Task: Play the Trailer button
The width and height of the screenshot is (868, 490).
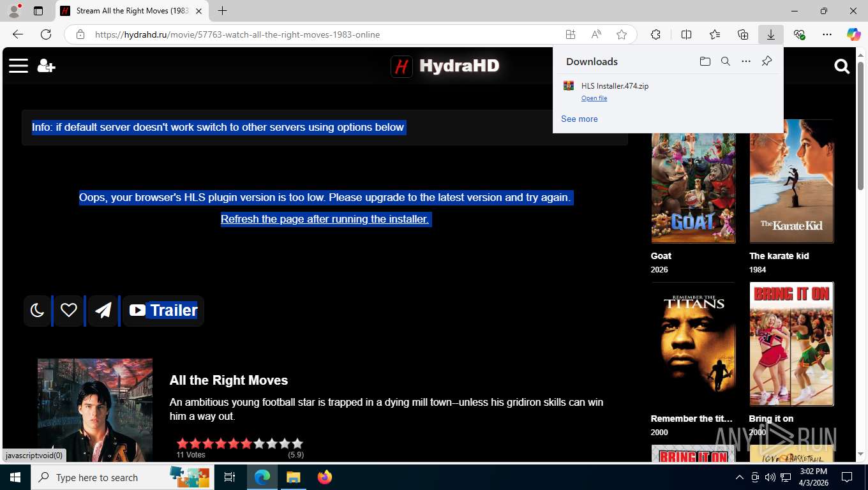Action: pos(163,311)
